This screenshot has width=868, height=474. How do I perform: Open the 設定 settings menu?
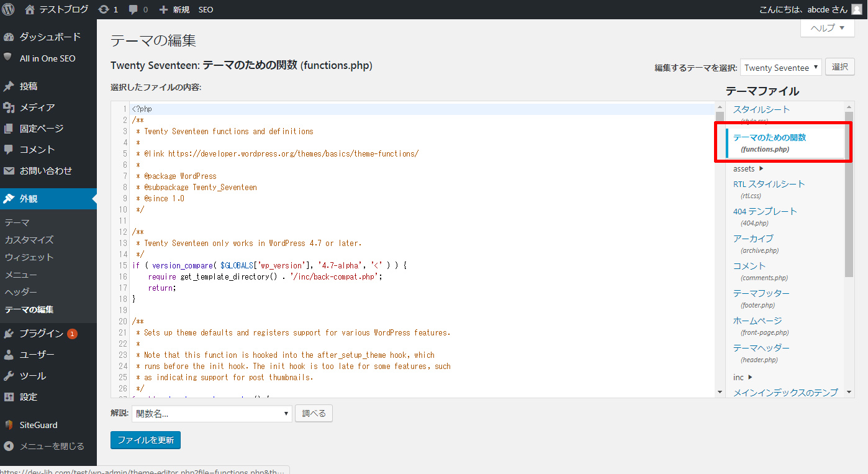(x=29, y=397)
